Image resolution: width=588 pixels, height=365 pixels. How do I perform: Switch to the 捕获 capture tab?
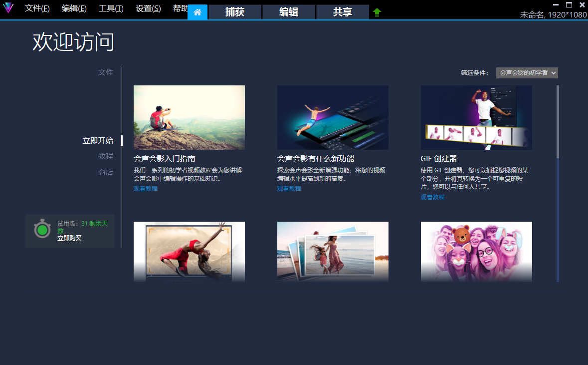coord(234,12)
